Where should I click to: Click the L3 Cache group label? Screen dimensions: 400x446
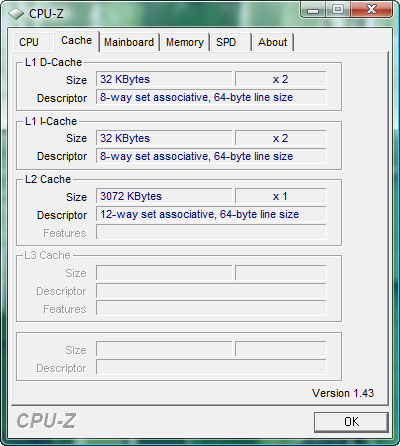click(x=47, y=255)
